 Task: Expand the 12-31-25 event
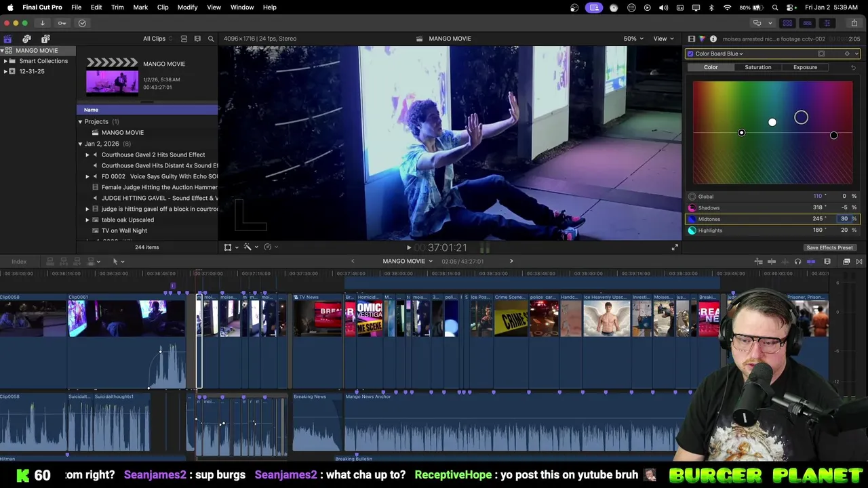pyautogui.click(x=5, y=71)
